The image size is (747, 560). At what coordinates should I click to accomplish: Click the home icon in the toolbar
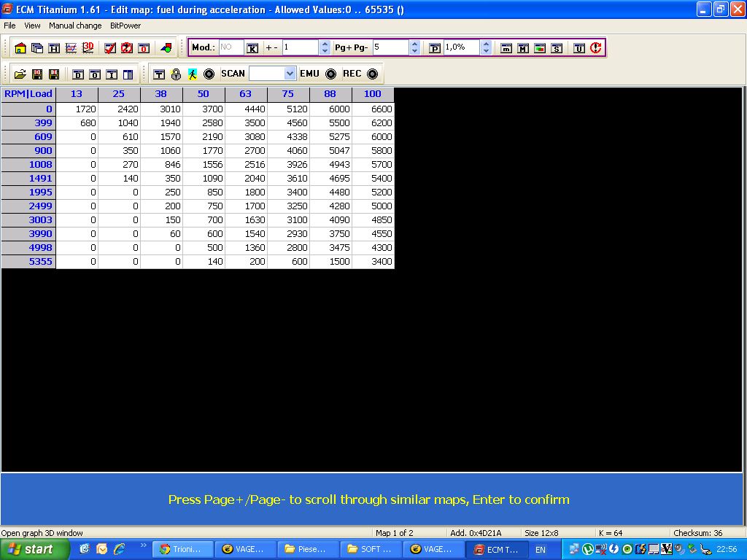[x=20, y=48]
